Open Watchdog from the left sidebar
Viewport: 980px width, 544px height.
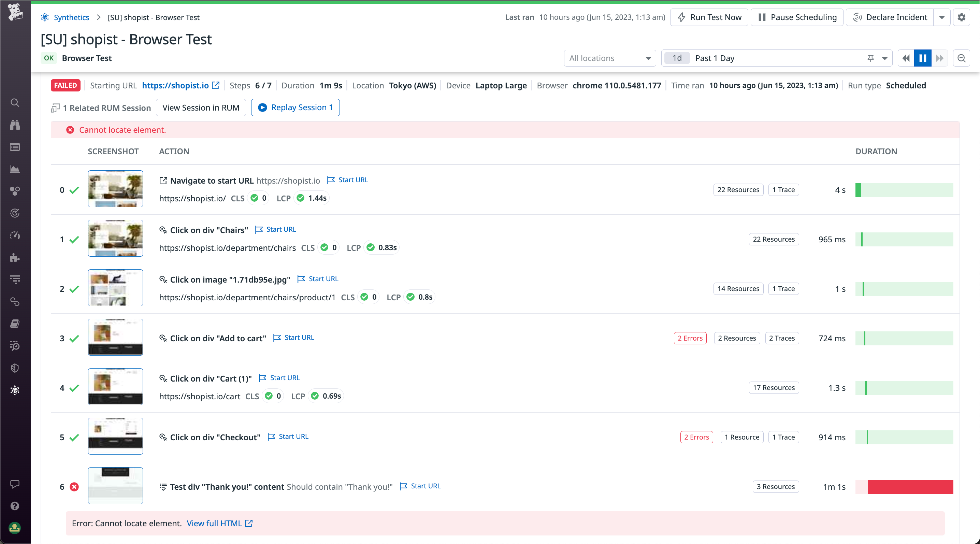pos(14,125)
